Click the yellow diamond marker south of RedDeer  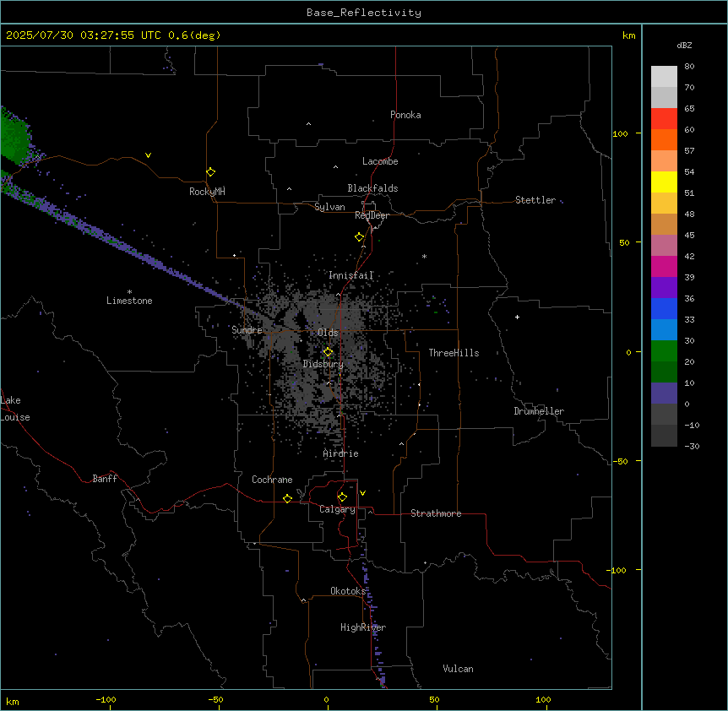pos(360,237)
